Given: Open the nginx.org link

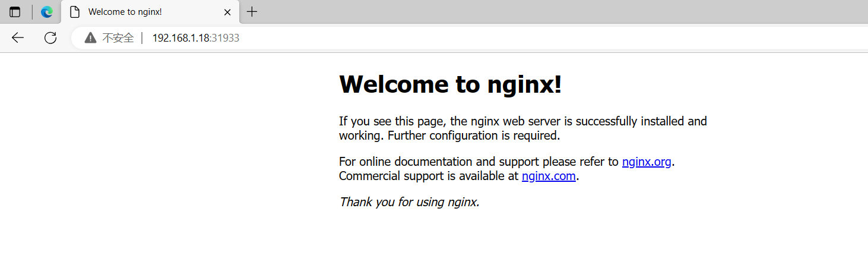Looking at the screenshot, I should (647, 162).
